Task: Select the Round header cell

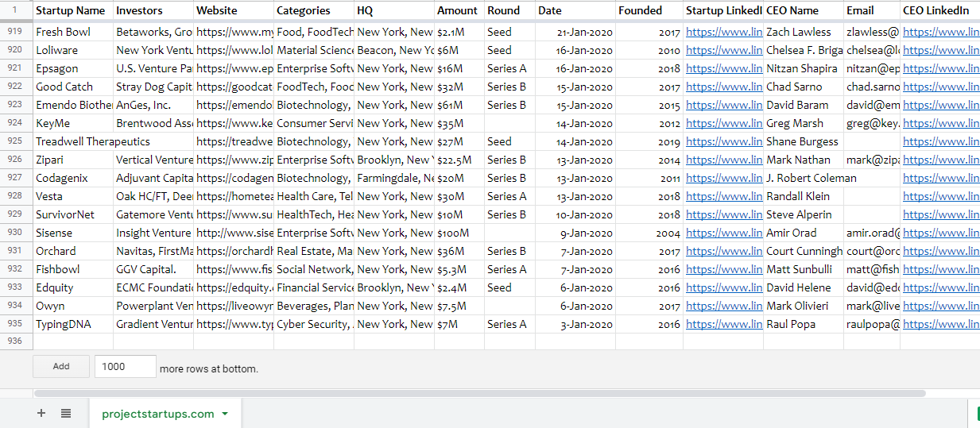Action: [x=509, y=10]
